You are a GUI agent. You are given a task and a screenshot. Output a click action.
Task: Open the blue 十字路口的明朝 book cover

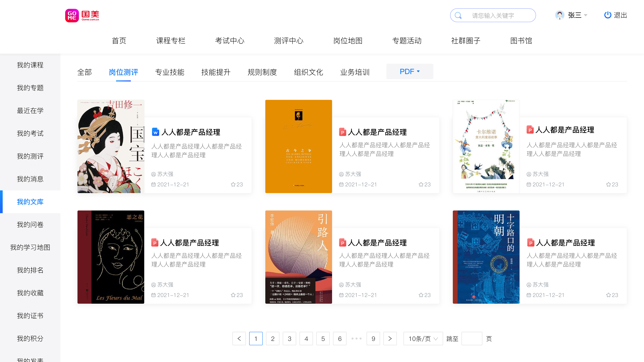pos(486,257)
